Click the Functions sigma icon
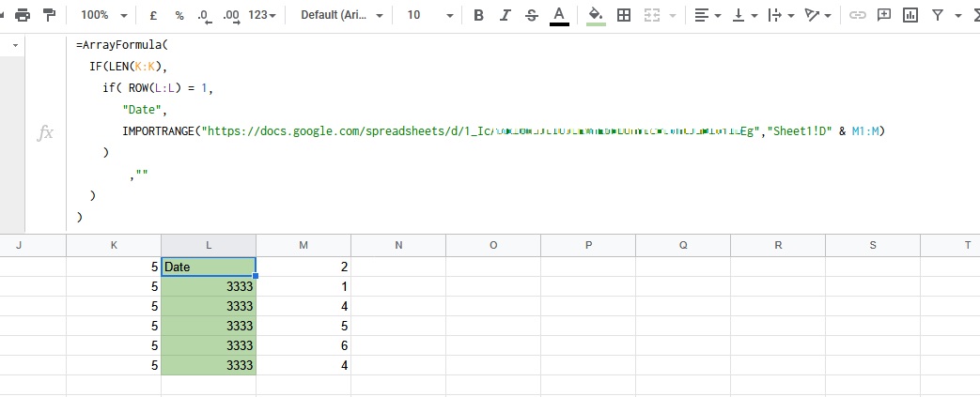Screen dimensions: 980x397 click(x=975, y=16)
